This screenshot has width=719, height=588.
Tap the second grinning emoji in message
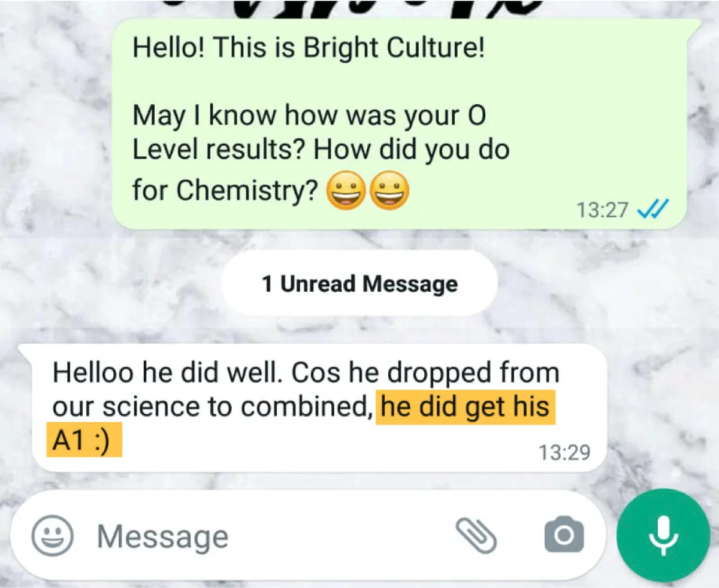click(x=389, y=192)
